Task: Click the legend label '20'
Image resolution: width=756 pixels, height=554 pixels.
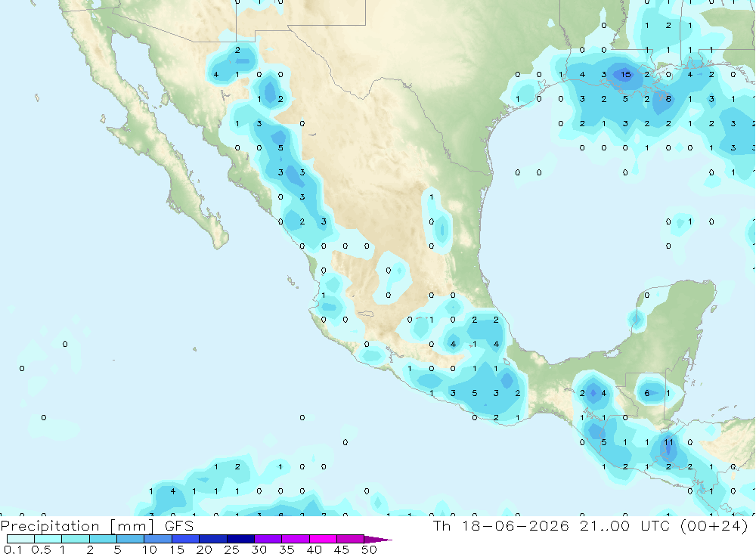Action: click(x=204, y=549)
